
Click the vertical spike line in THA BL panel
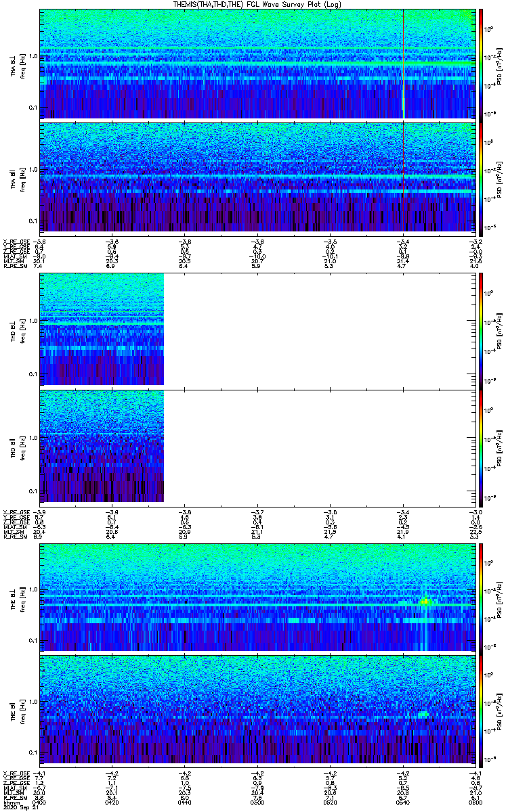403,64
